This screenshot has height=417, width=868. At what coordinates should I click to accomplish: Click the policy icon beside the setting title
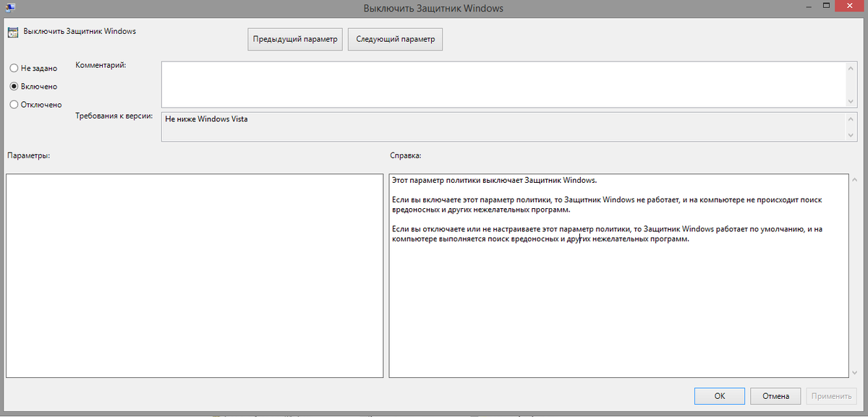[13, 33]
